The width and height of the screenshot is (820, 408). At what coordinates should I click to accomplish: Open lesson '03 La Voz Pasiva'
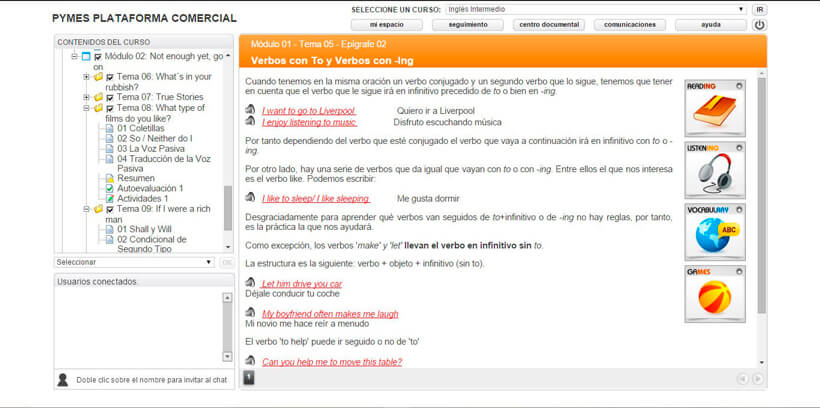point(151,149)
